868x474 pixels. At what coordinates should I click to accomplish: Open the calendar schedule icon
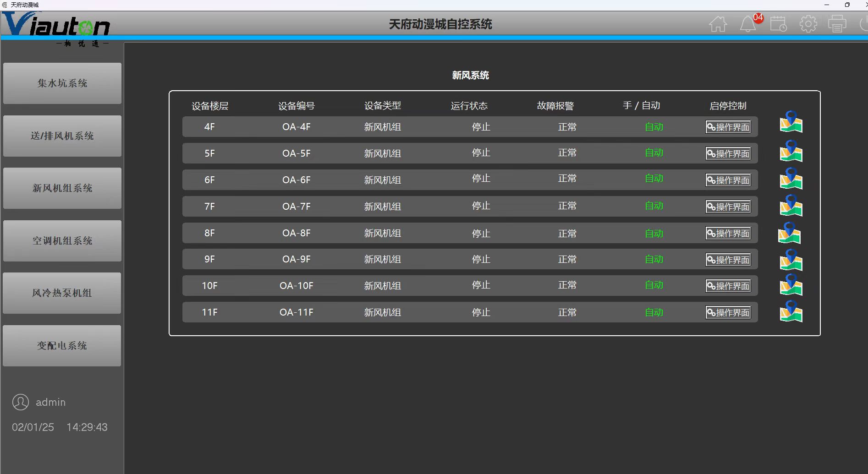click(778, 24)
